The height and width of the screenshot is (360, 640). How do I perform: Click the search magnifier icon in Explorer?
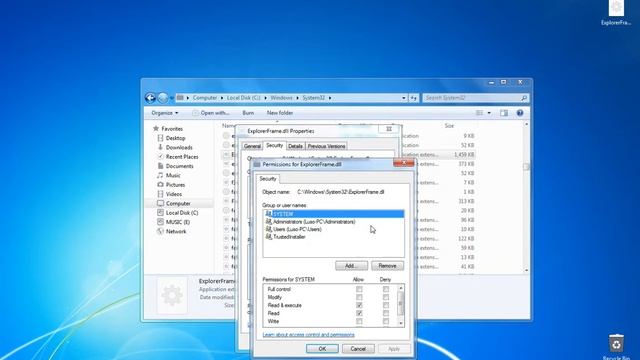(524, 98)
